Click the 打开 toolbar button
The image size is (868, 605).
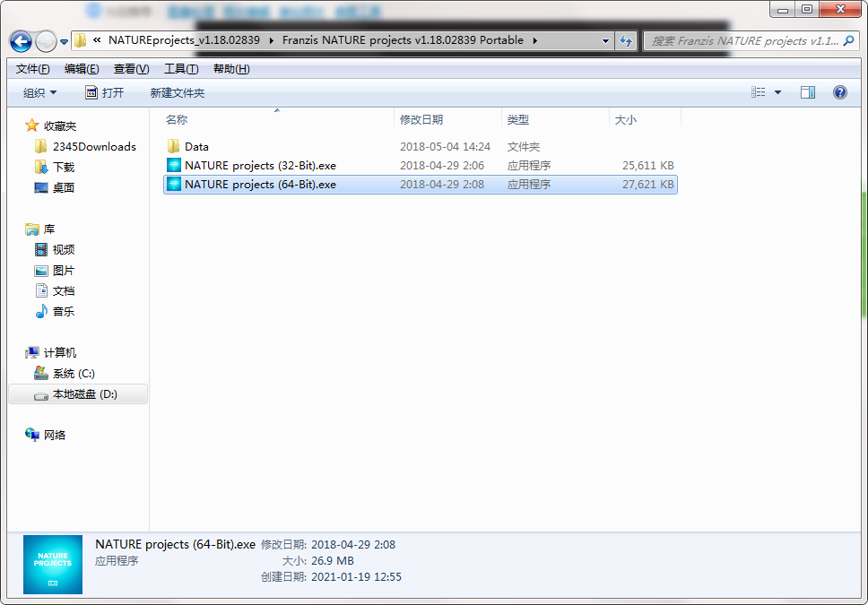(x=105, y=92)
